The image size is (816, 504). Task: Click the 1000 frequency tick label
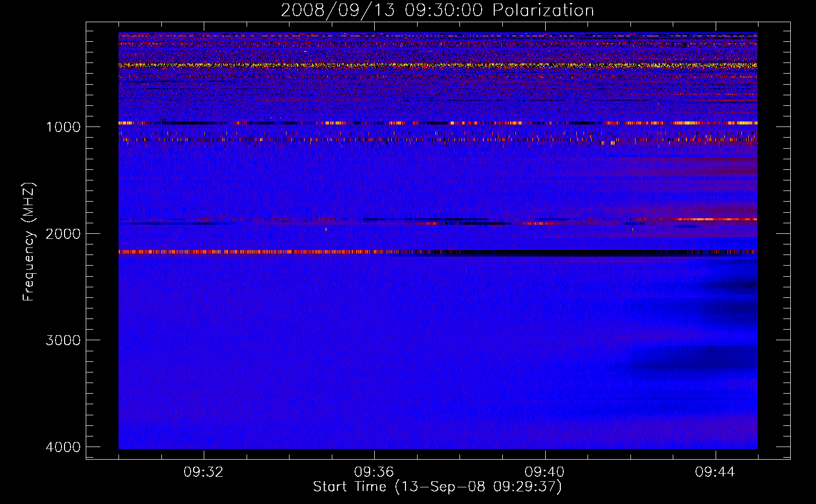[63, 127]
